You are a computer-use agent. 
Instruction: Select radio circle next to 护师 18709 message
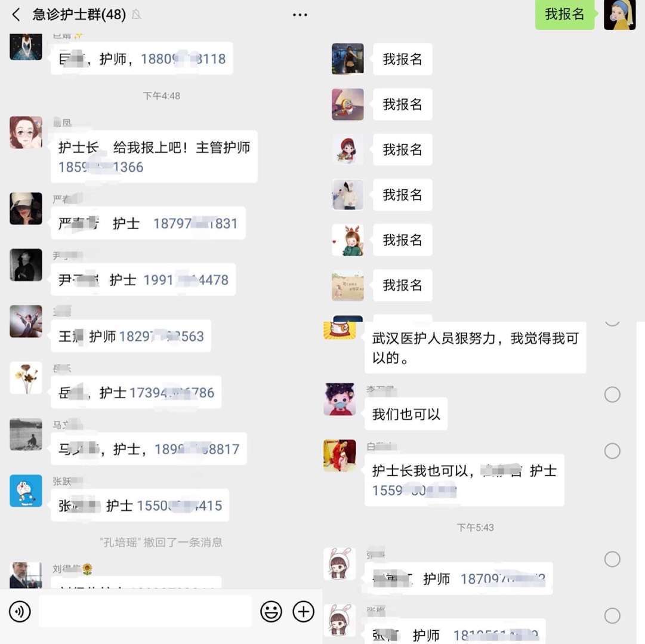[x=612, y=559]
